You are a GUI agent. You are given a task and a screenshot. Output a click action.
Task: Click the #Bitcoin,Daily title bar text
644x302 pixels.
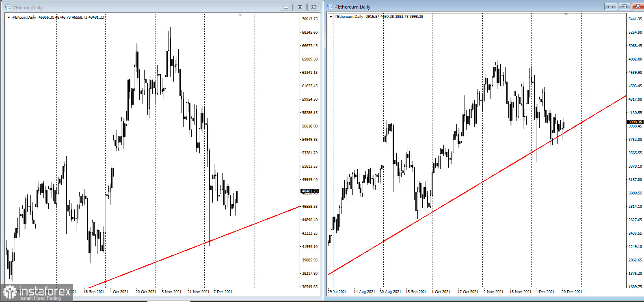click(x=28, y=8)
